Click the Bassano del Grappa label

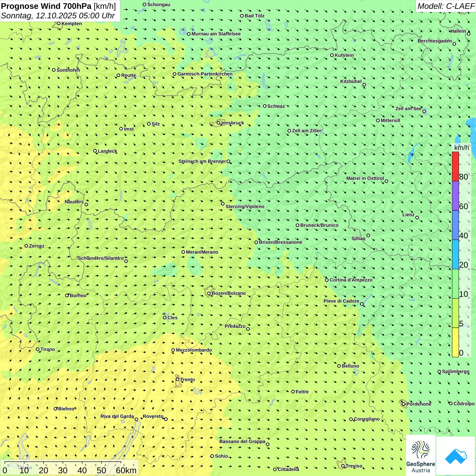(x=242, y=441)
